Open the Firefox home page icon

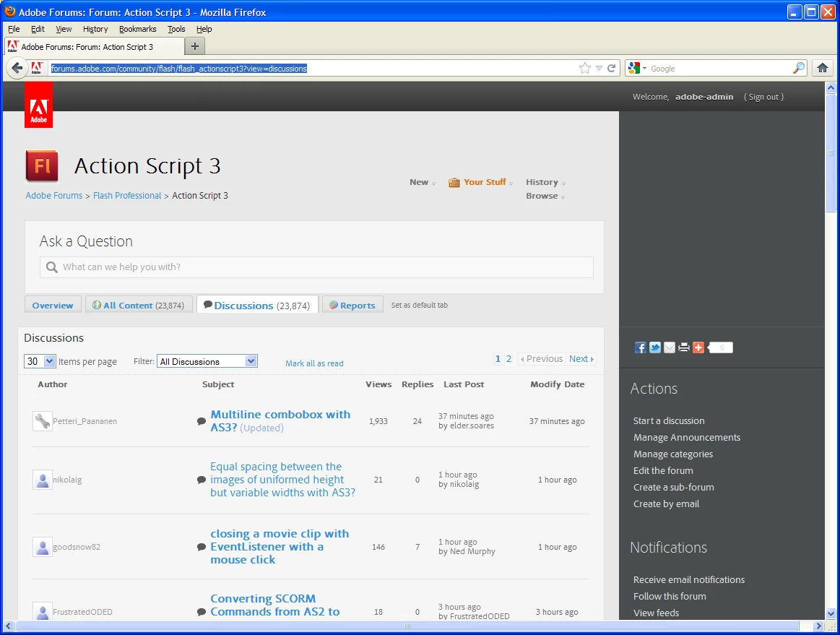click(x=823, y=68)
